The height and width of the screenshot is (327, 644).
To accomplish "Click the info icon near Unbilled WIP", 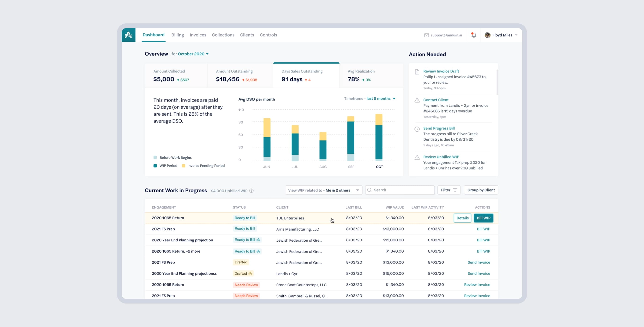I will click(x=252, y=190).
